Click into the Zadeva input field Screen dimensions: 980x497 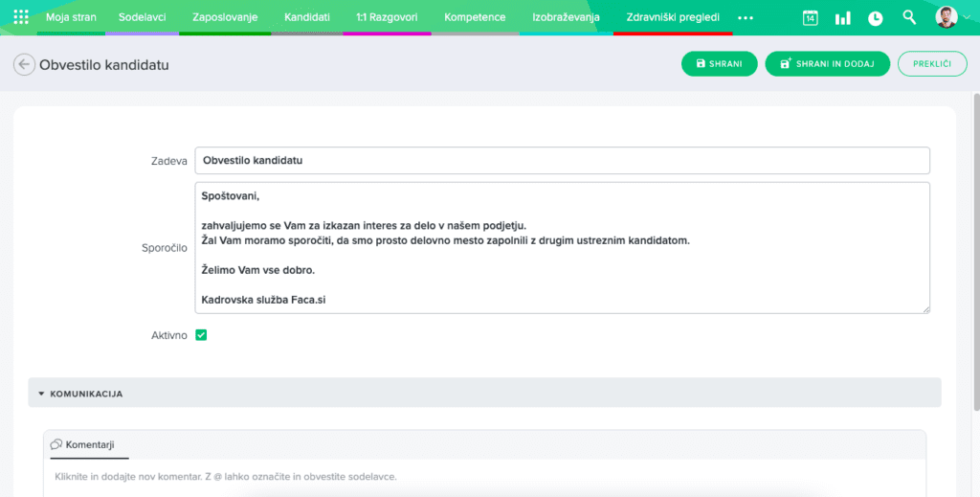coord(562,160)
